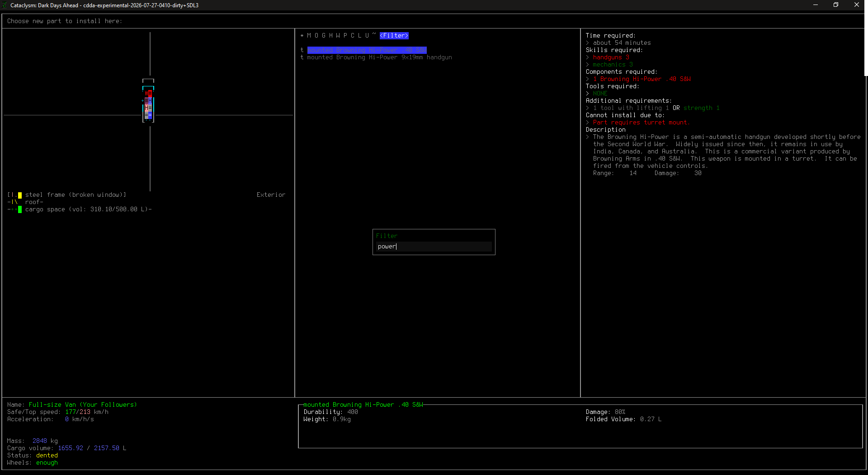Click the Durability 400 value
The width and height of the screenshot is (868, 475).
pyautogui.click(x=353, y=412)
